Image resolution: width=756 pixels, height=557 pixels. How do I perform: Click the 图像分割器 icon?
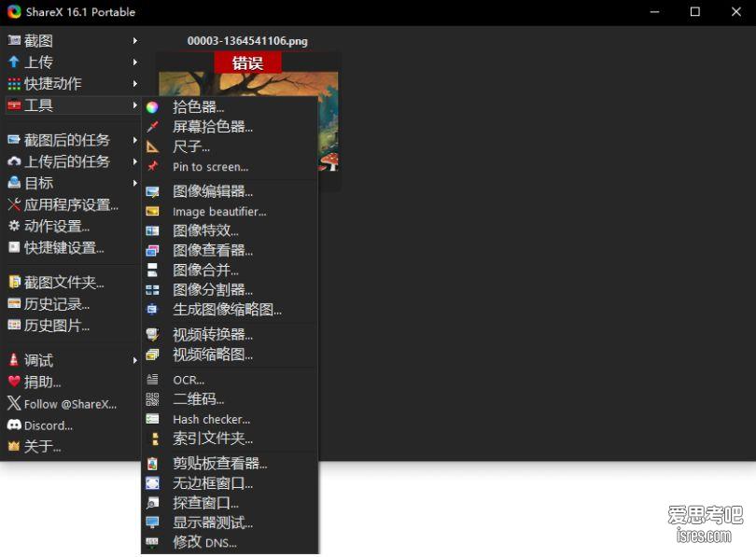click(x=152, y=289)
